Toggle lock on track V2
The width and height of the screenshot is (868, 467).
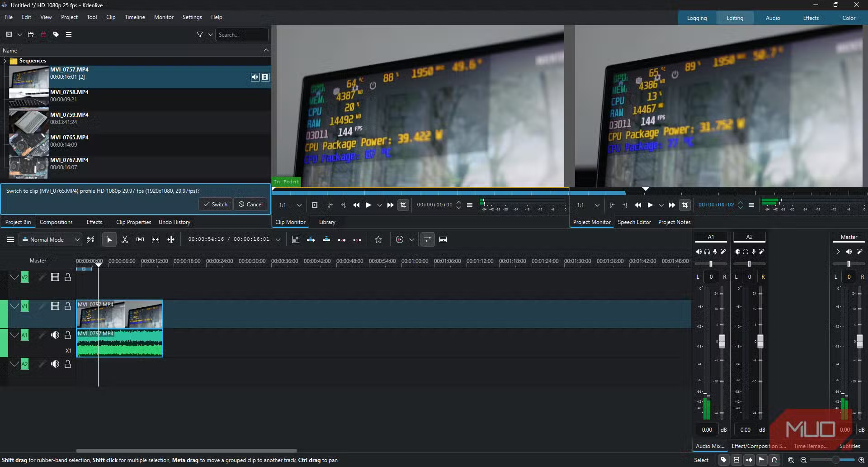(x=68, y=277)
